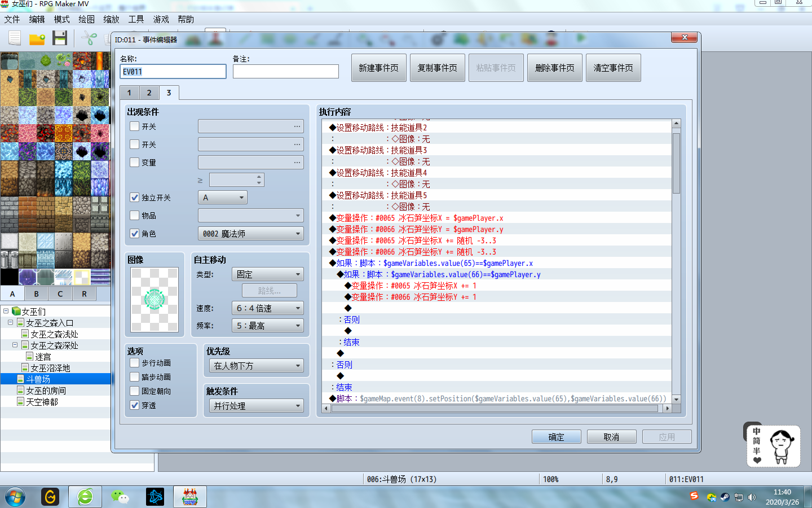
Task: Click the 新建事件页 button
Action: tap(379, 68)
